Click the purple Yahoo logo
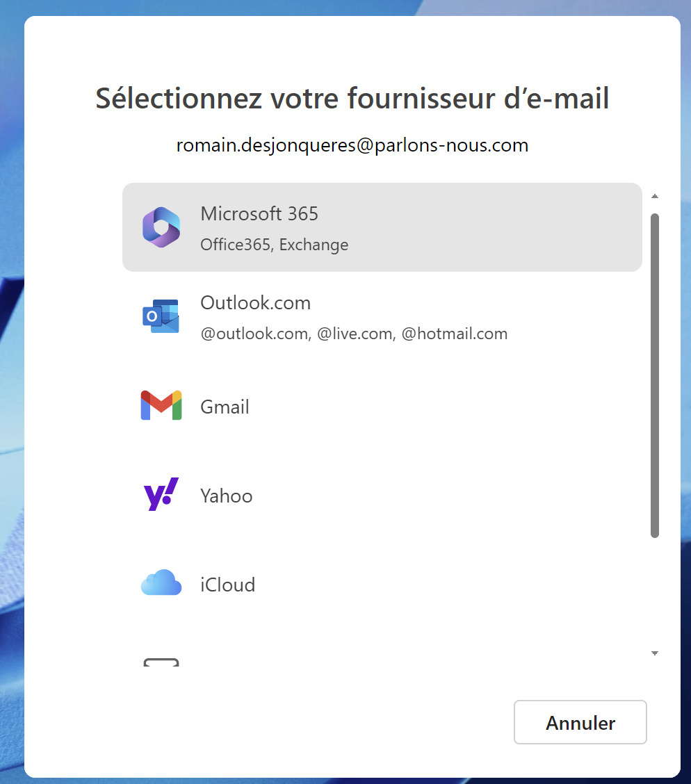 coord(161,495)
